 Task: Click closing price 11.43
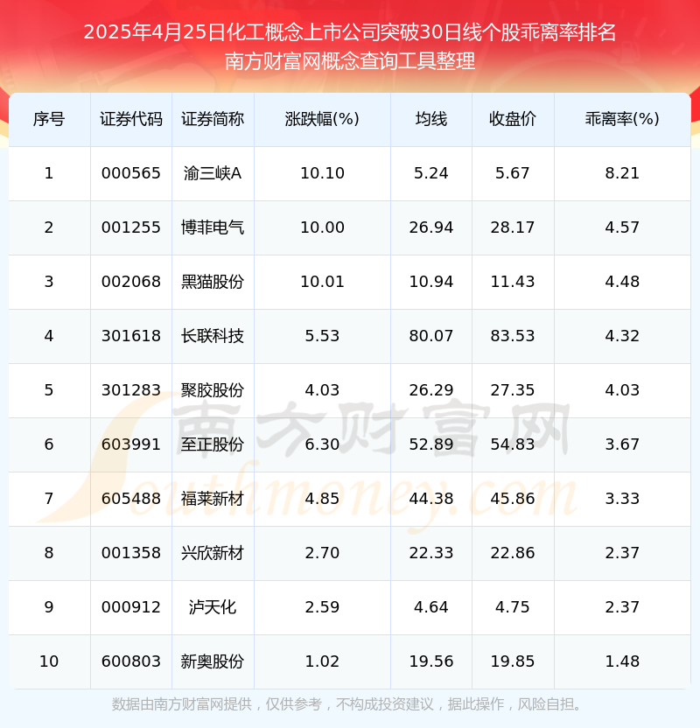click(513, 282)
